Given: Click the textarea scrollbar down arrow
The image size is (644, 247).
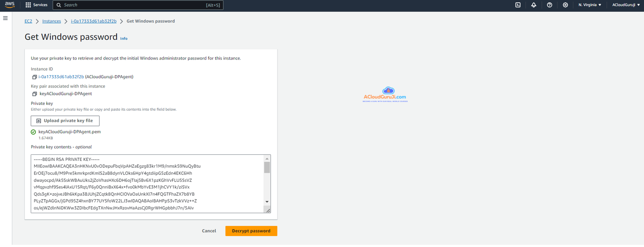Looking at the screenshot, I should coord(267,202).
